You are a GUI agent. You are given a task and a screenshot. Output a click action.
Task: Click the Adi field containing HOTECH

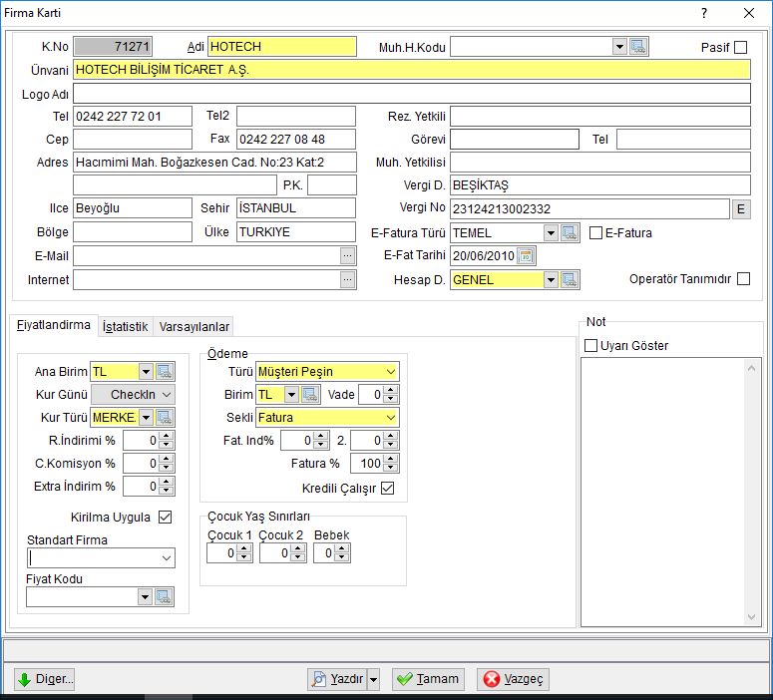[x=282, y=47]
